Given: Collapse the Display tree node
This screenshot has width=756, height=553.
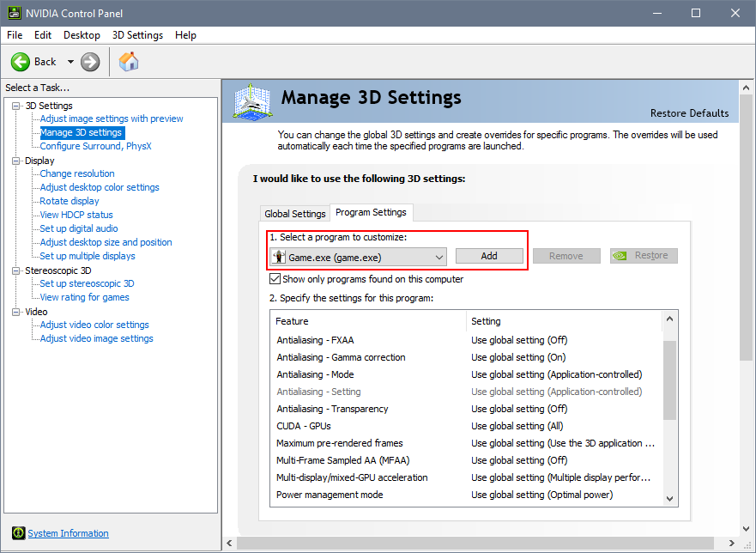Looking at the screenshot, I should tap(16, 161).
